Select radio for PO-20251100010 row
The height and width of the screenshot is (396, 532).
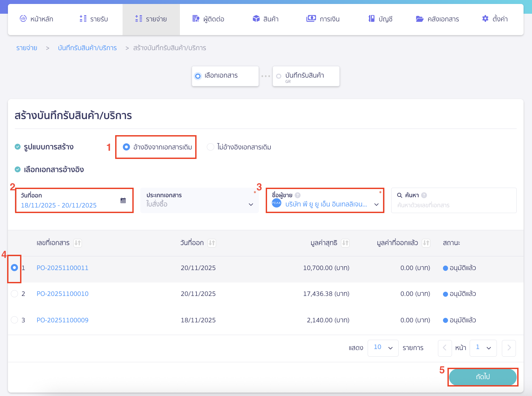point(15,294)
